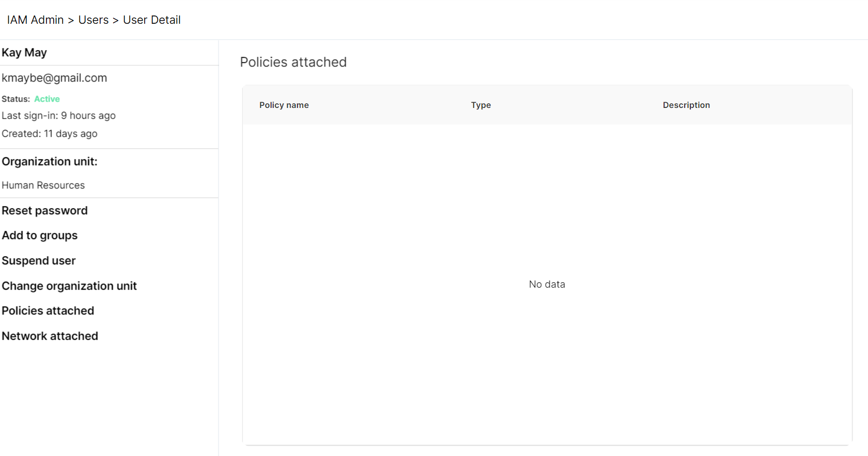The height and width of the screenshot is (456, 868).
Task: Click the No data placeholder text
Action: coord(547,285)
